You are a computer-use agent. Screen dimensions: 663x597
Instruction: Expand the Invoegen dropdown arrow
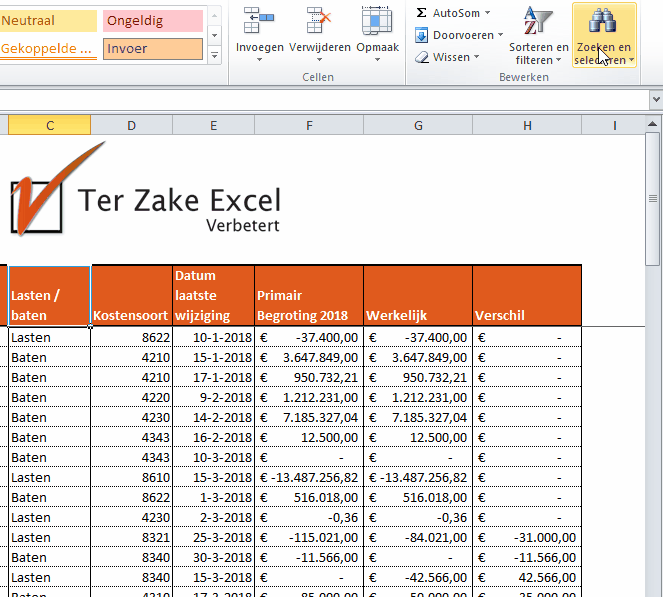coord(259,60)
